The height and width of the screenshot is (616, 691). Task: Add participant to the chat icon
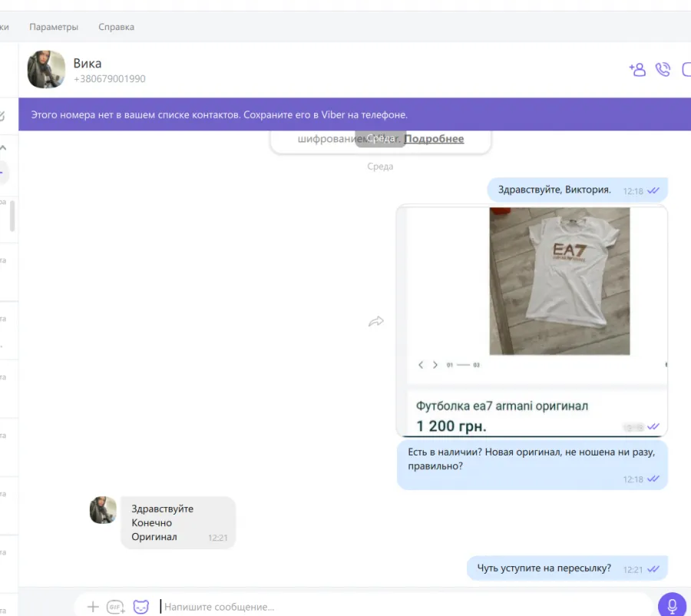point(637,69)
